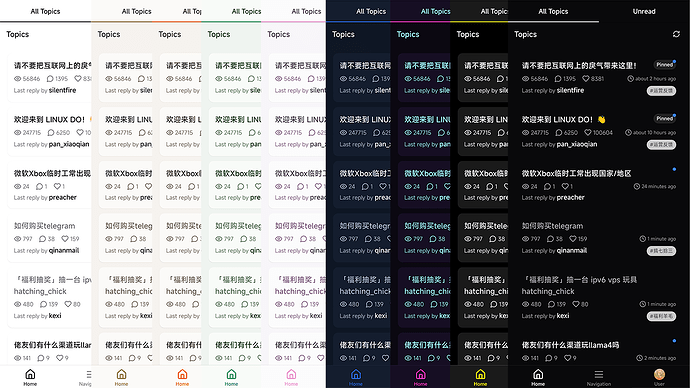Tap the green Home icon

(231, 374)
